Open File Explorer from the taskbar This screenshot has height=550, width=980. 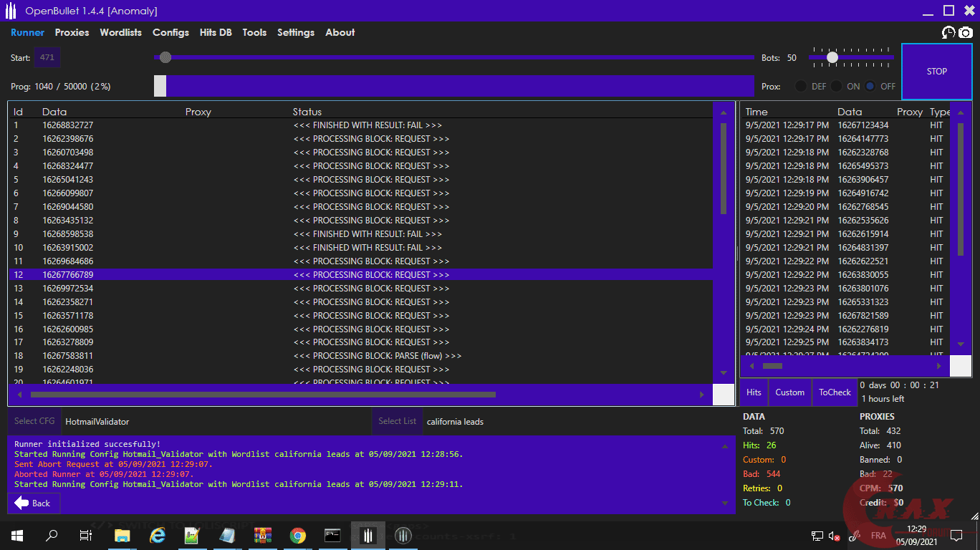pos(123,535)
